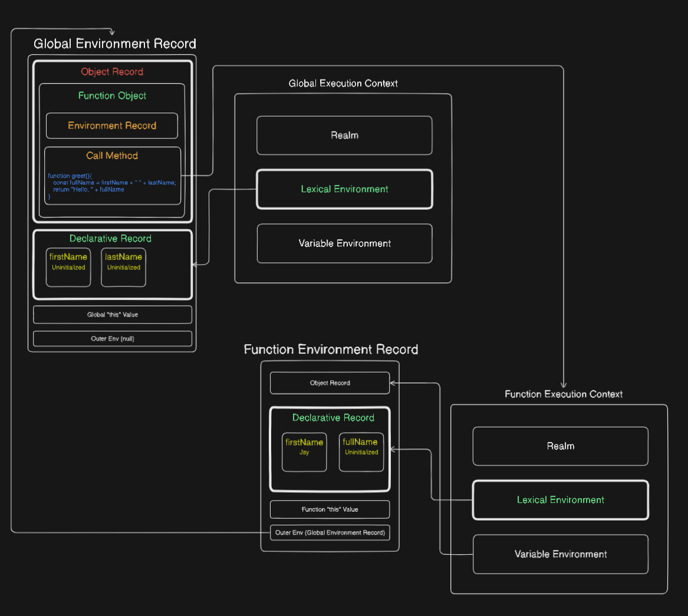
Task: Click 'Outer Env (Global Environment Record)' box
Action: pos(330,533)
